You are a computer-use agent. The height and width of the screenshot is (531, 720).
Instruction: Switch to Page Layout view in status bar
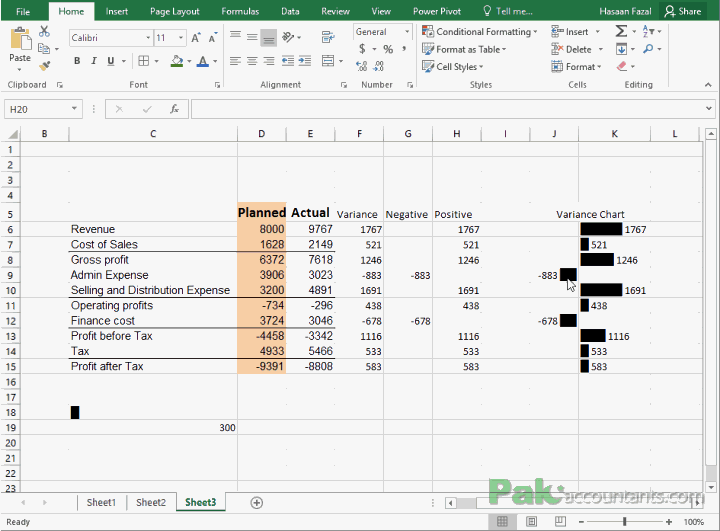[x=531, y=521]
